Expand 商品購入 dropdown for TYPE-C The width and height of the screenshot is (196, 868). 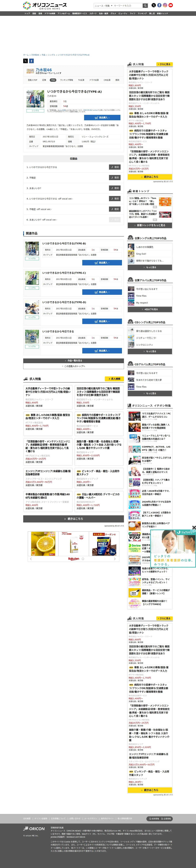102,292
